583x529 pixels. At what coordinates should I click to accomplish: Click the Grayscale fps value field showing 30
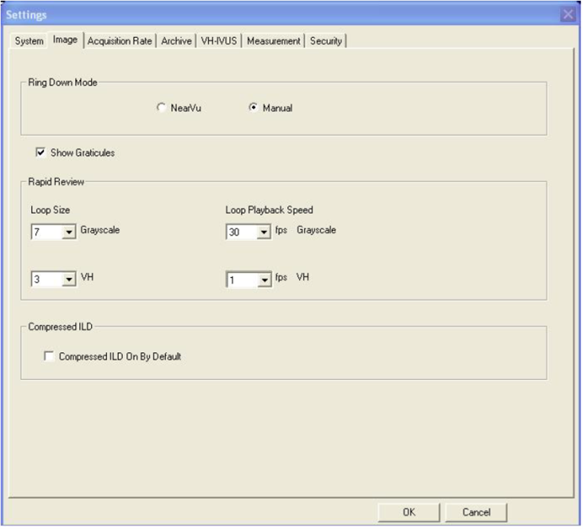[241, 232]
